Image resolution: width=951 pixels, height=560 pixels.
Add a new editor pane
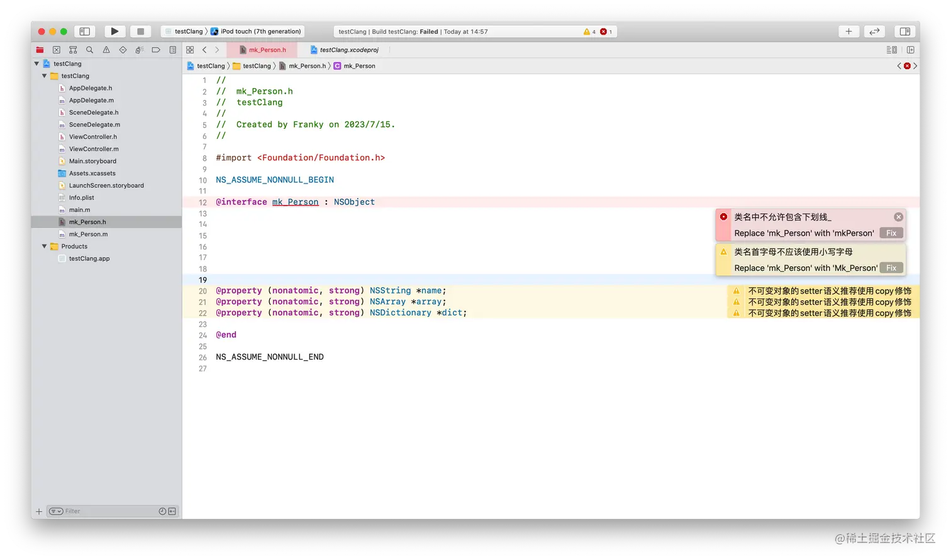[x=910, y=50]
